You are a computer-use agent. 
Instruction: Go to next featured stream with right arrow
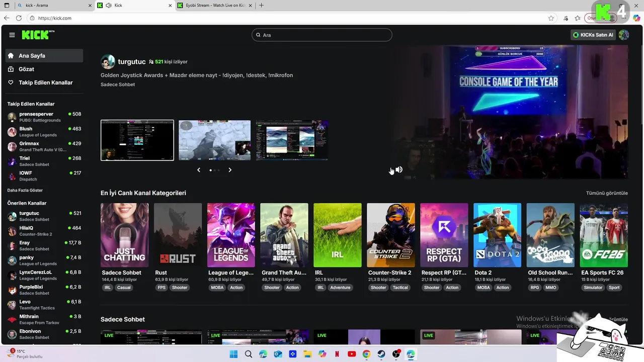point(230,170)
